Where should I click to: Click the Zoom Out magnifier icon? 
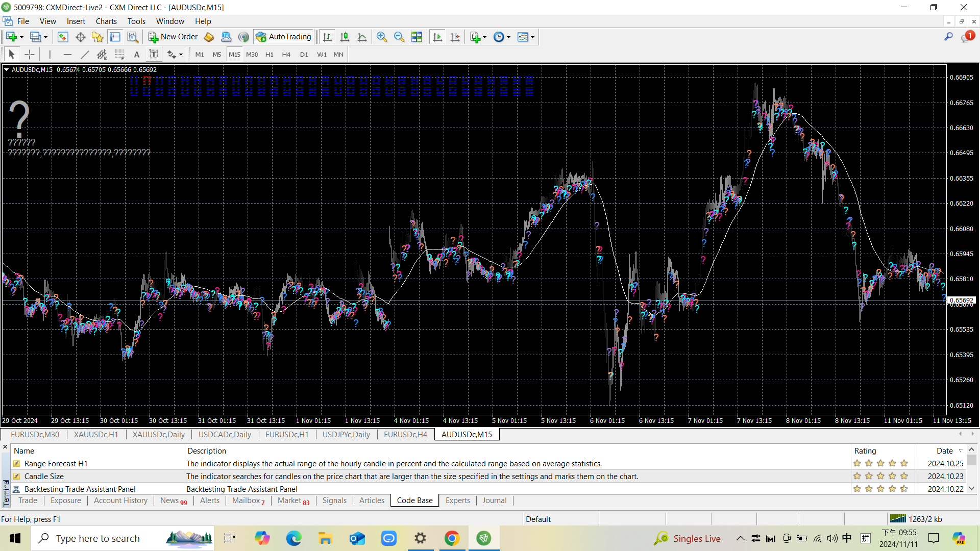tap(399, 37)
